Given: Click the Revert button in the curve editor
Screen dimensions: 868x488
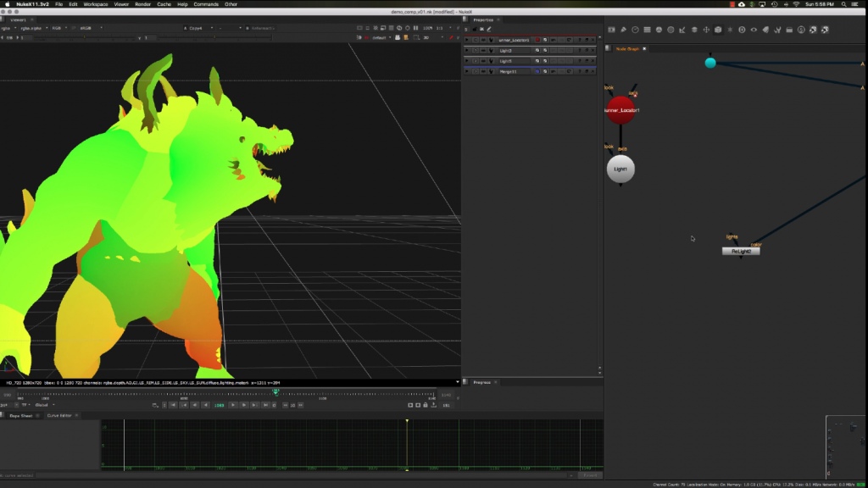Looking at the screenshot, I should pyautogui.click(x=592, y=475).
